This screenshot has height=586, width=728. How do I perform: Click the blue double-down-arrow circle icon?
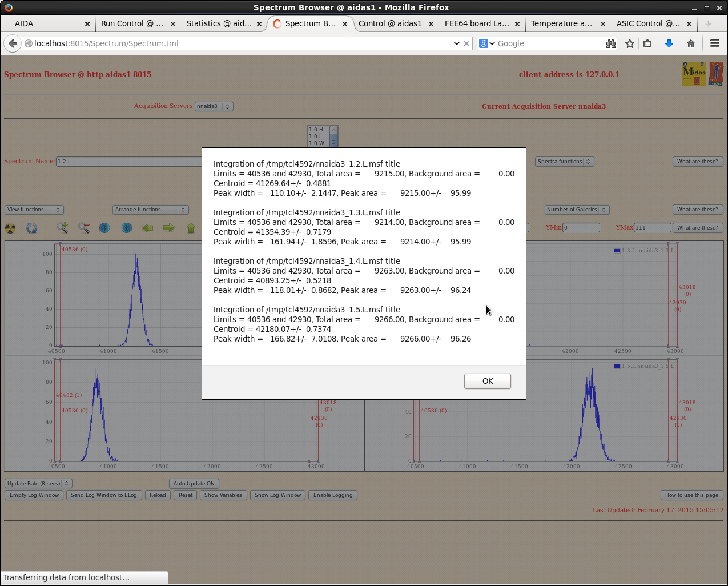coord(104,228)
